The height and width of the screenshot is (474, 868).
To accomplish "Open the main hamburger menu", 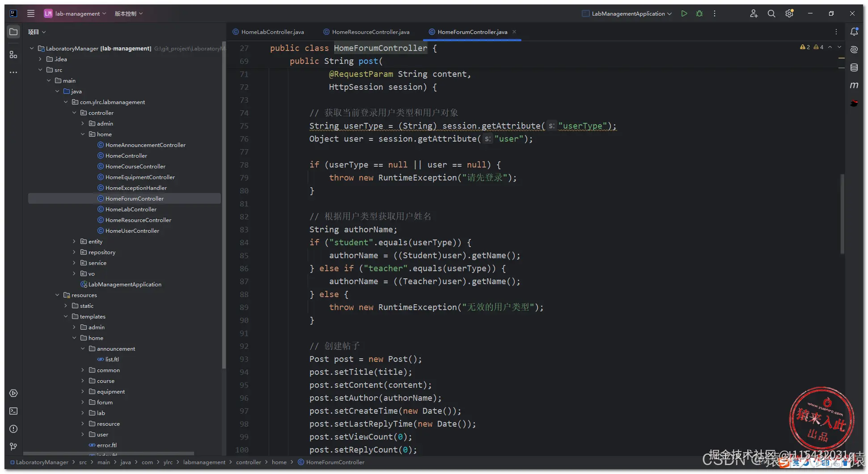I will (31, 13).
